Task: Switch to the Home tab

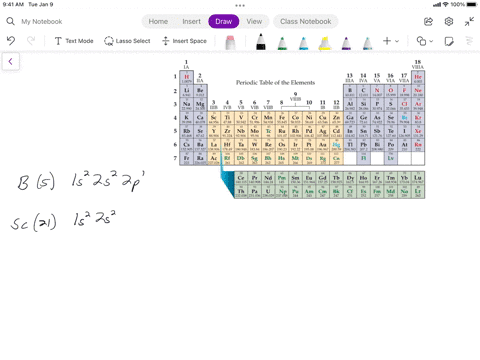Action: point(158,21)
